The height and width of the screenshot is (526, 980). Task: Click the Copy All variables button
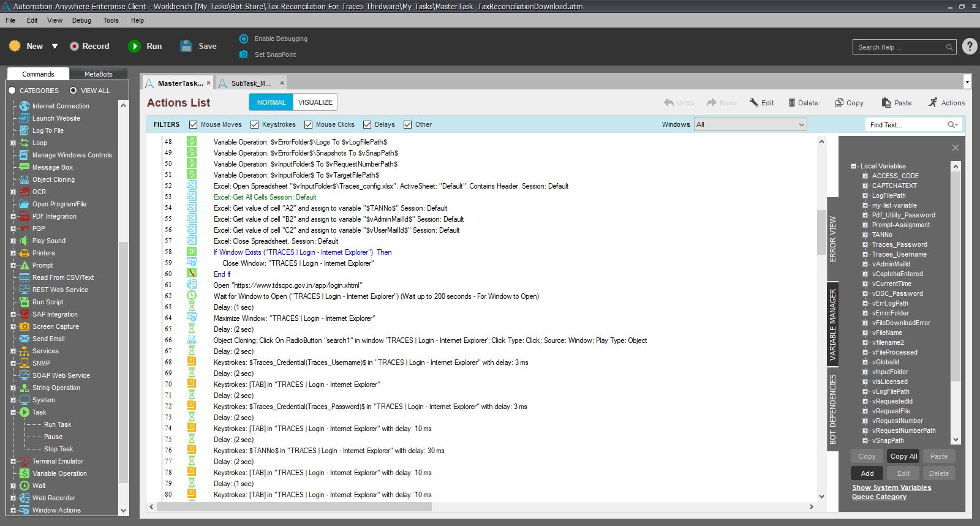point(903,456)
